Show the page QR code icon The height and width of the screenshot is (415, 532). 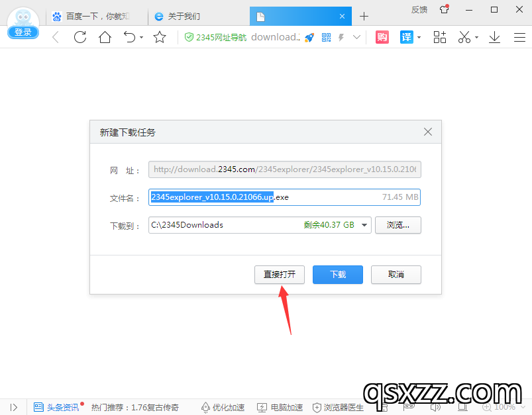coord(327,37)
